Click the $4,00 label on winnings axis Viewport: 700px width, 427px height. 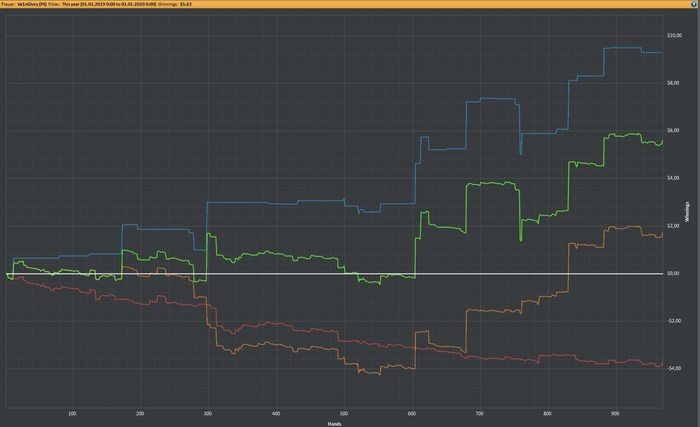pyautogui.click(x=673, y=178)
